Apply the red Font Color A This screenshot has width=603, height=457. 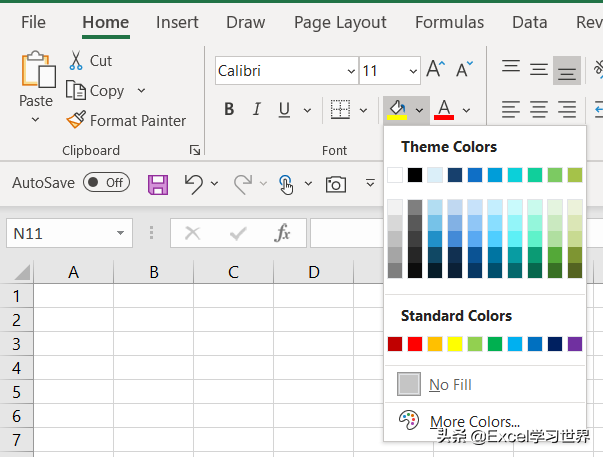(x=444, y=110)
